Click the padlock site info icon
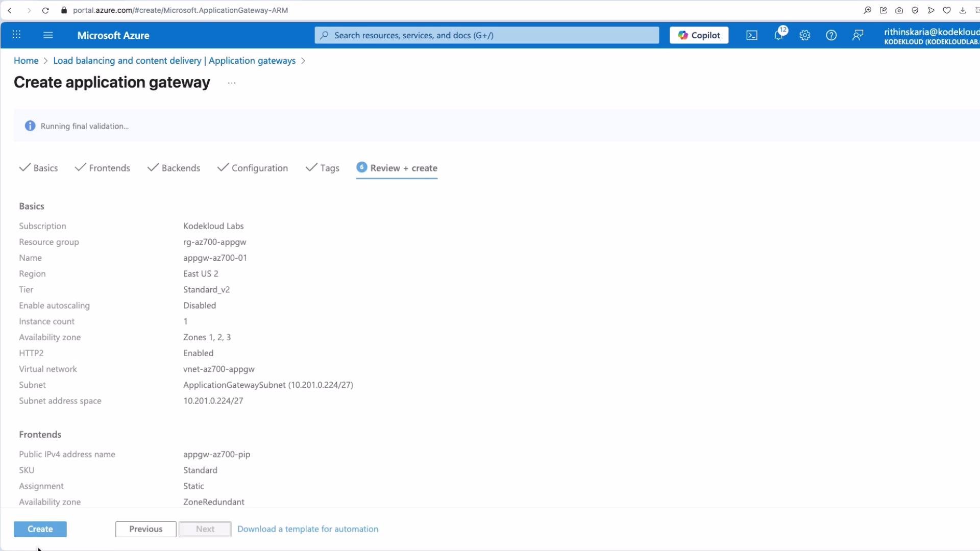980x551 pixels. pyautogui.click(x=64, y=10)
